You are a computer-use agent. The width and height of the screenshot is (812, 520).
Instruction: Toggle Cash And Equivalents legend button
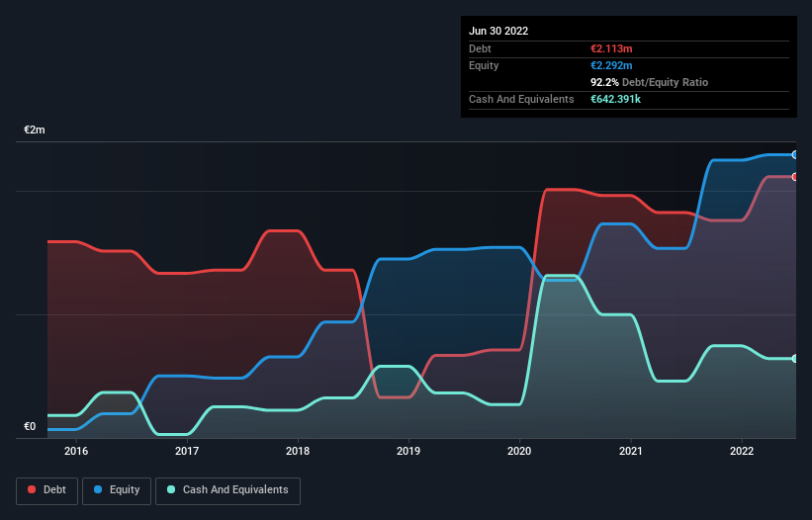click(227, 490)
